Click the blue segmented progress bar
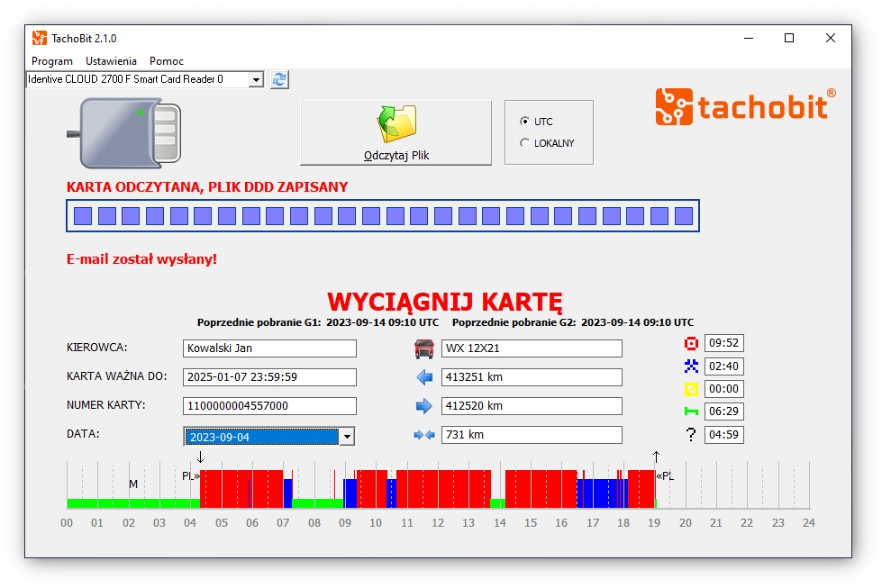The width and height of the screenshot is (882, 588). [383, 215]
